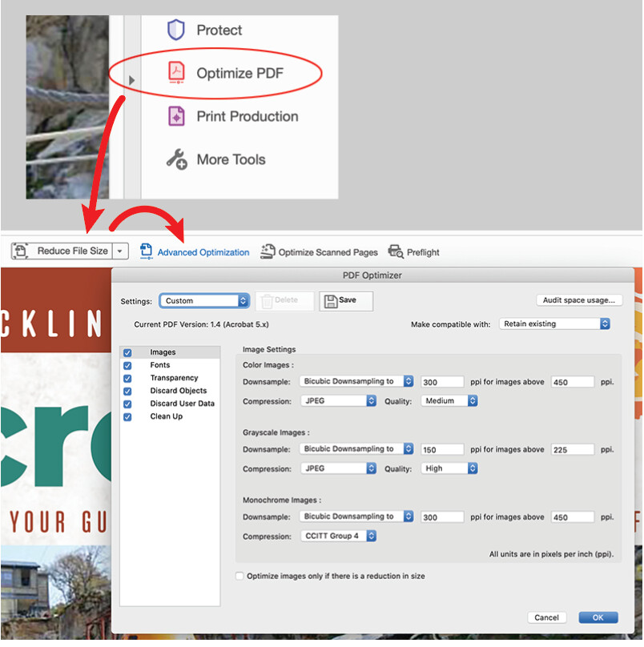Click the Protect shield icon
Viewport: 644px width, 647px height.
(175, 30)
